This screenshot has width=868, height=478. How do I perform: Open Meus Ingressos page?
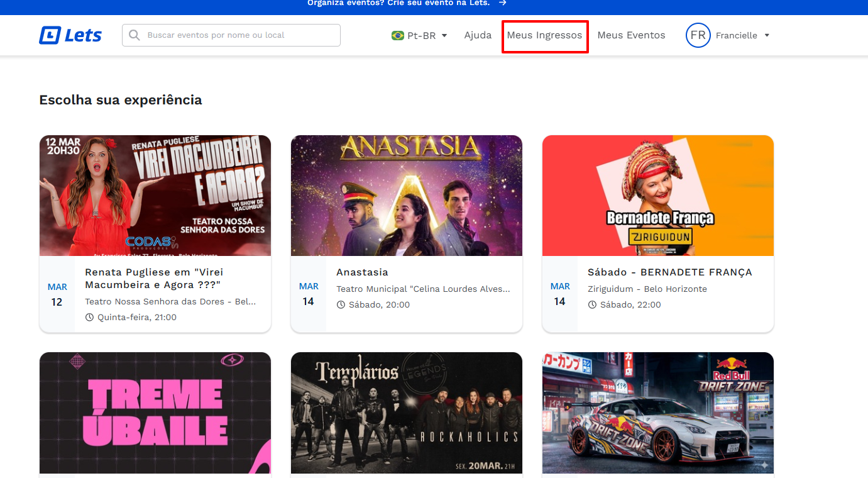tap(544, 35)
